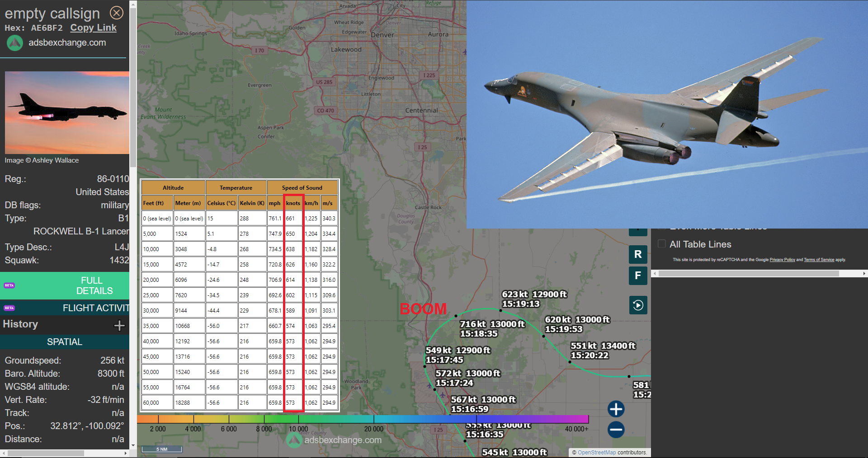Click the knots column header in table
Viewport: 868px width, 458px height.
(x=293, y=203)
